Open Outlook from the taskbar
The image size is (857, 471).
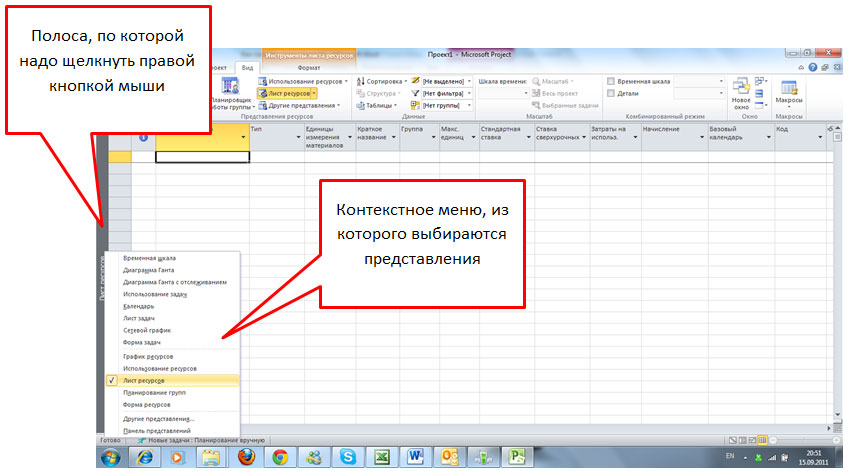point(449,457)
